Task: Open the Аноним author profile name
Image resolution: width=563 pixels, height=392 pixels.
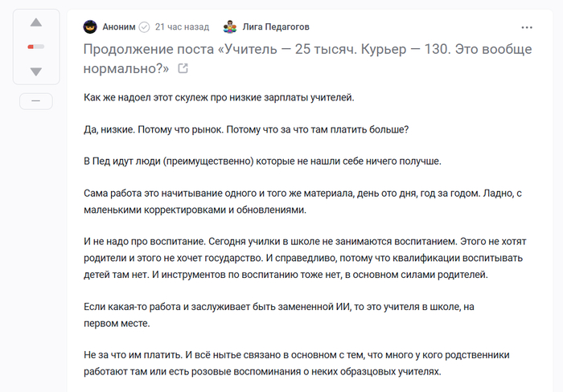Action: [119, 27]
